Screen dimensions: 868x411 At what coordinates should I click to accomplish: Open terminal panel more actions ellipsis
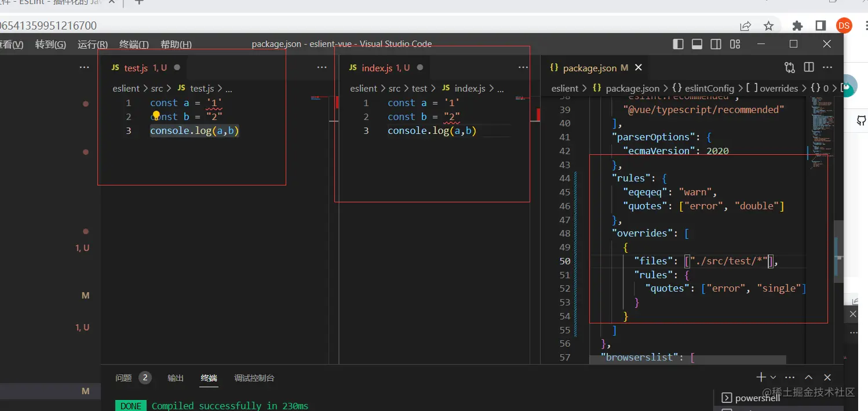click(x=790, y=377)
